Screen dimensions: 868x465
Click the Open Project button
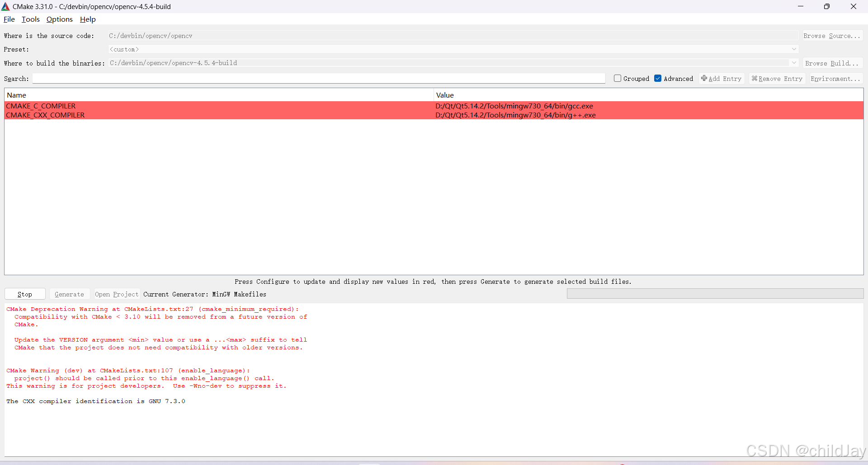(x=117, y=294)
